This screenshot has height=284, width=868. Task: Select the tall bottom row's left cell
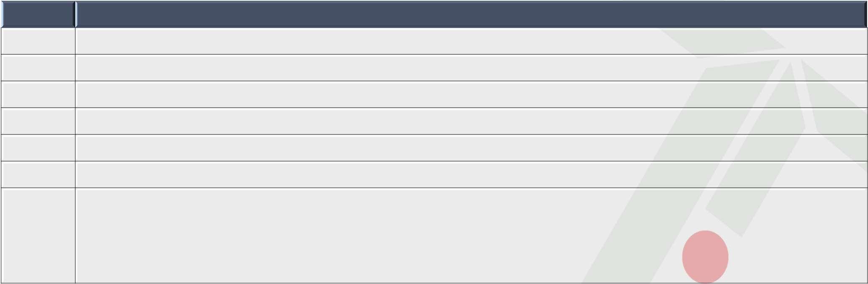(38, 235)
